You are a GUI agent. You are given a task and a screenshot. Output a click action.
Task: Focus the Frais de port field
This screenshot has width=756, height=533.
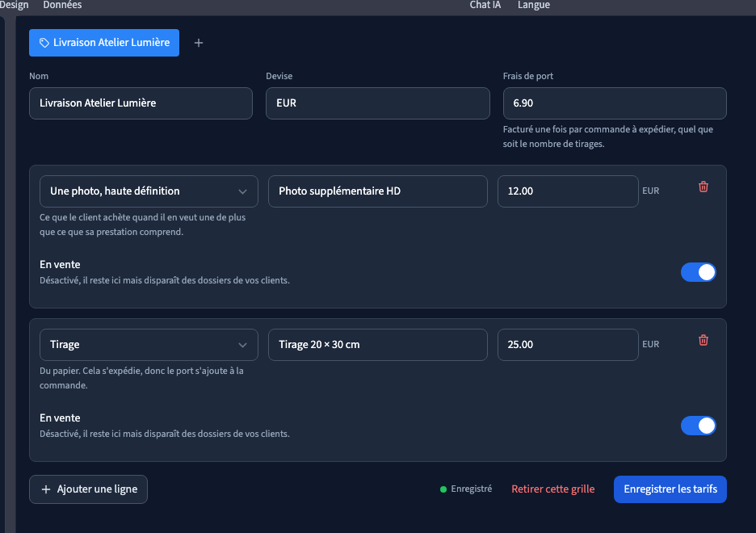coord(615,103)
